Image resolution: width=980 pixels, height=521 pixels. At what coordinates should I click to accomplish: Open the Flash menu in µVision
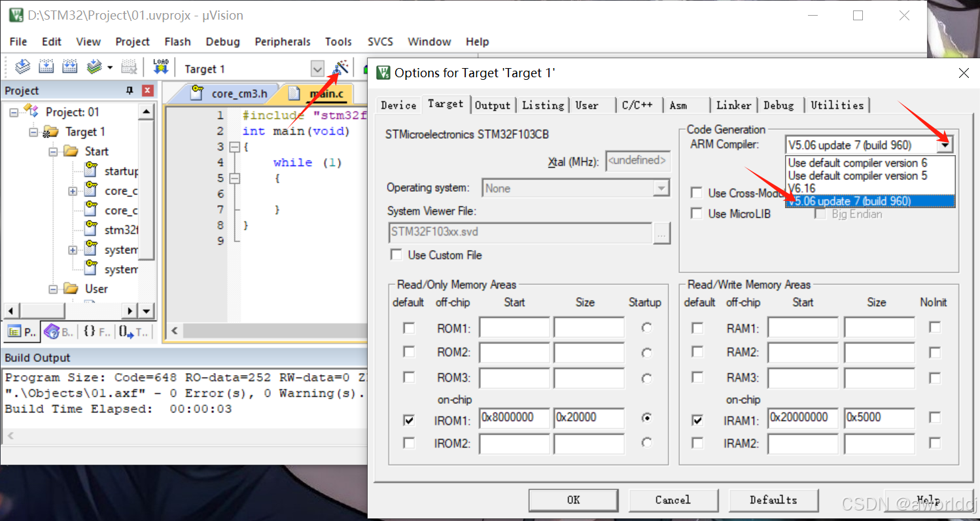(177, 41)
